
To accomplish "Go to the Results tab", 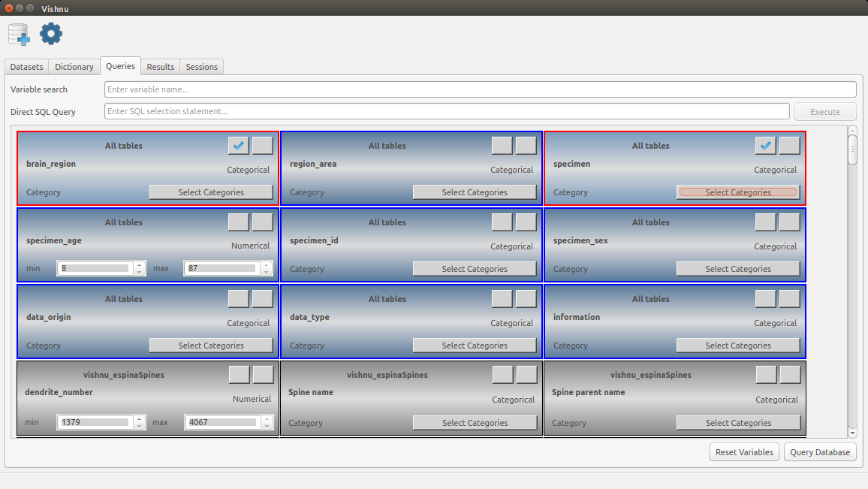I will 161,66.
